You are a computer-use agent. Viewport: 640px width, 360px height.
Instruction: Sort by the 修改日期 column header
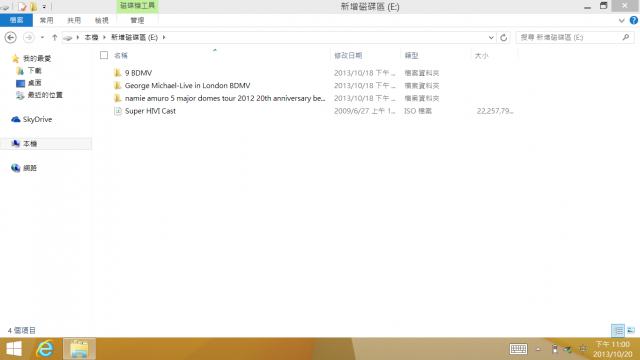pyautogui.click(x=348, y=56)
